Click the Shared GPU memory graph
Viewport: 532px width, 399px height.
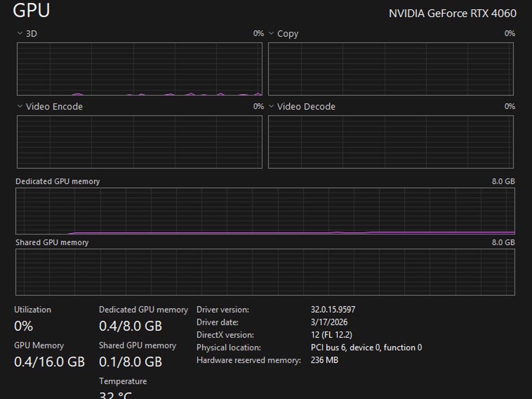(x=265, y=272)
